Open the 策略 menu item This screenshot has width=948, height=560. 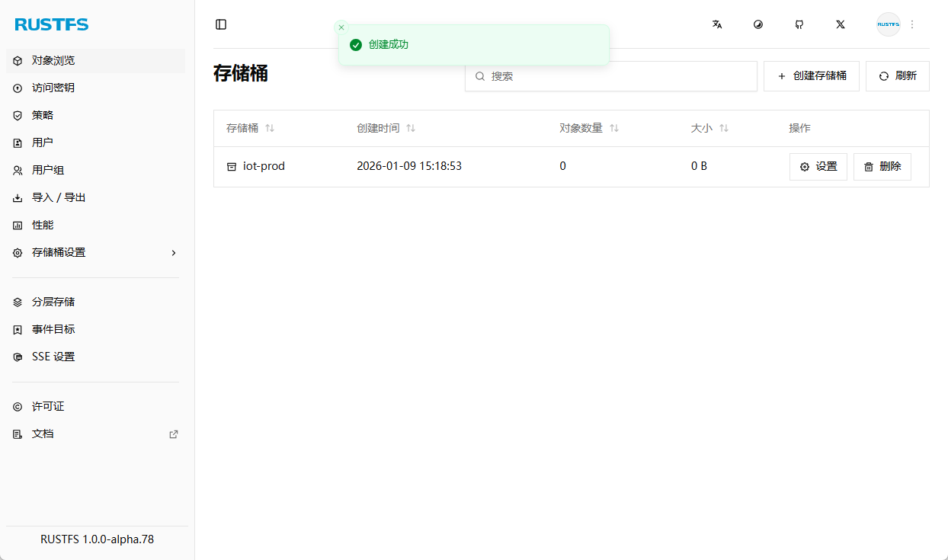point(95,116)
